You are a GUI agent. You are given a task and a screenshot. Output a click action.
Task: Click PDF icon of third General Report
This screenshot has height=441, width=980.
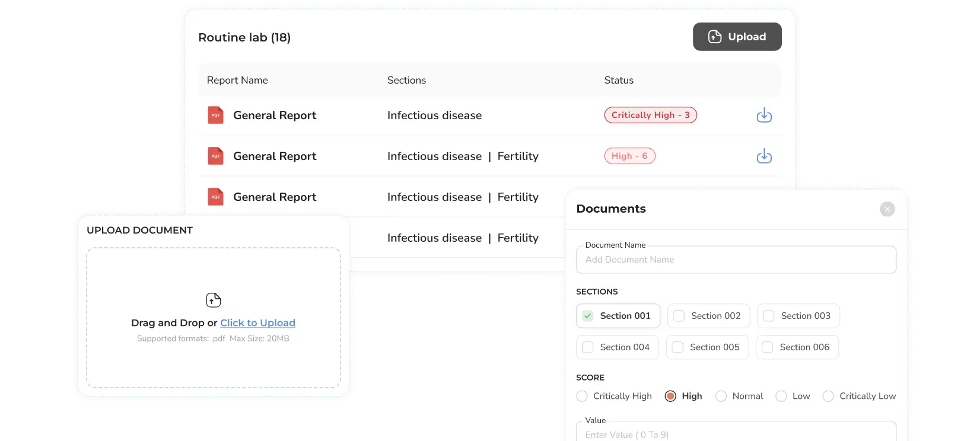(215, 197)
